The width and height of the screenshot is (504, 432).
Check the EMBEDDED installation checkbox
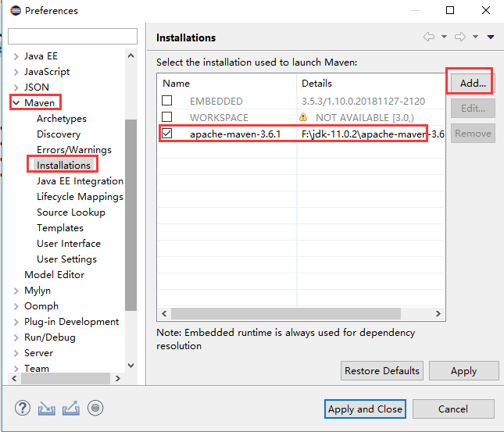pyautogui.click(x=166, y=101)
